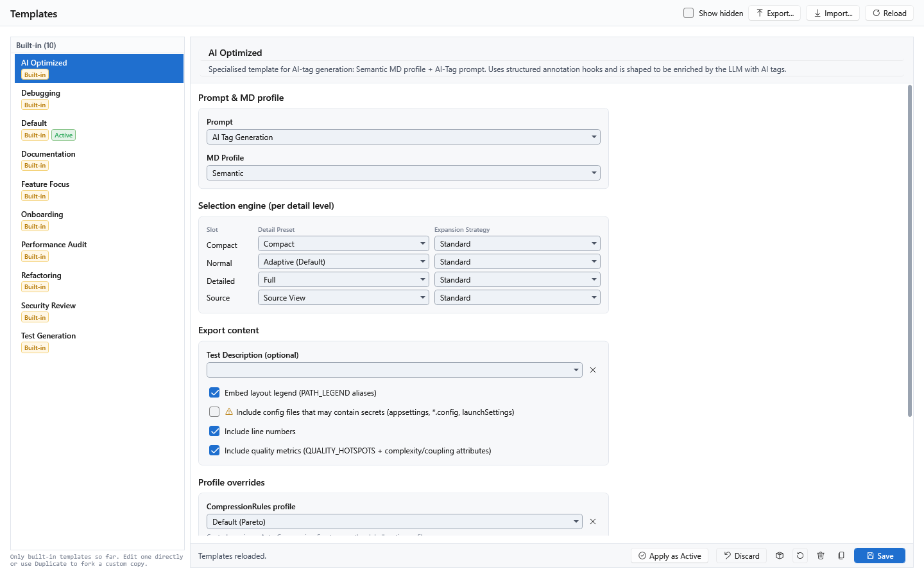Image resolution: width=924 pixels, height=578 pixels.
Task: Open the MD Profile dropdown (Semantic)
Action: (404, 173)
